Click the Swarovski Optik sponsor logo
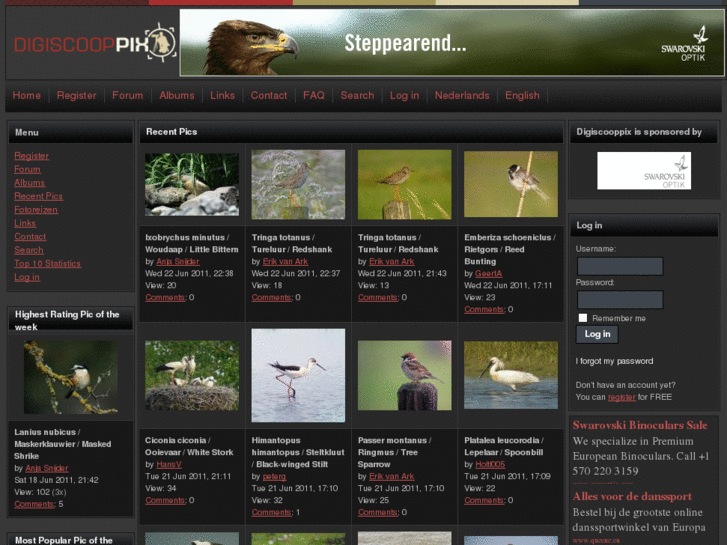 coord(644,171)
